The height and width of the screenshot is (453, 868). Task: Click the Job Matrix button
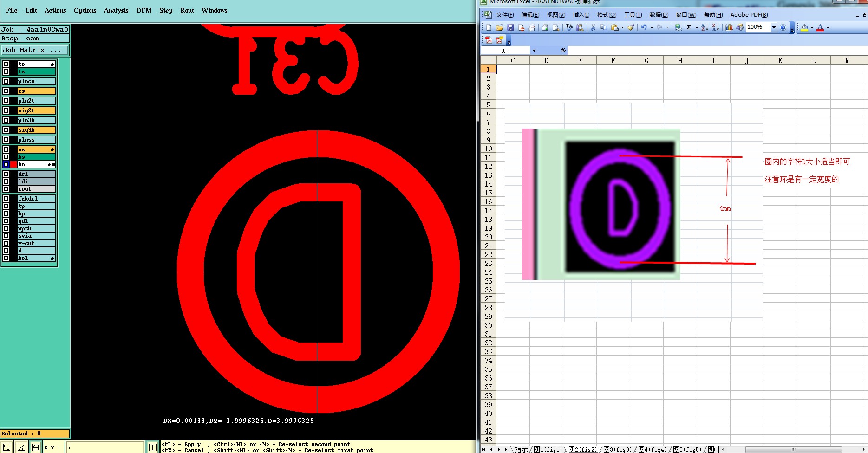[35, 50]
